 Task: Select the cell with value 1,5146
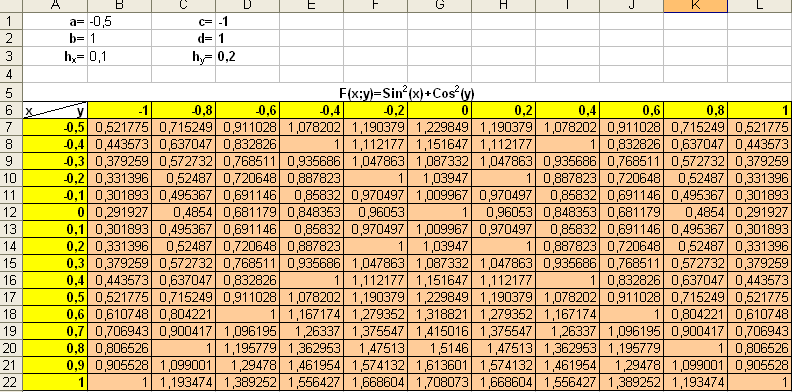click(439, 348)
